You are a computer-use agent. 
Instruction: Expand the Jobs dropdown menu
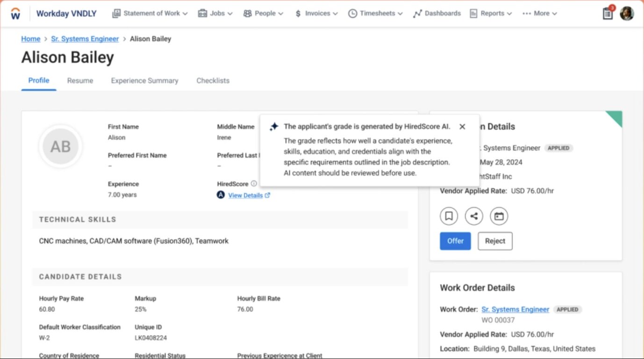215,14
